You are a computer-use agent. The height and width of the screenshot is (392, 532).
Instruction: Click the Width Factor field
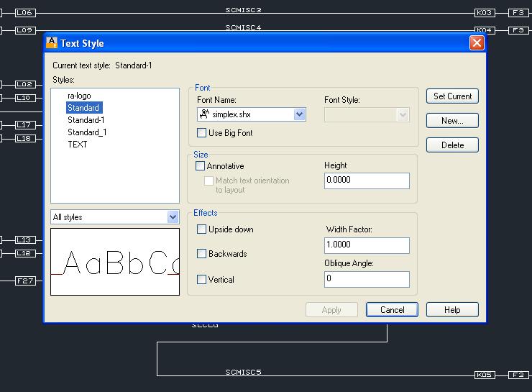pos(367,245)
